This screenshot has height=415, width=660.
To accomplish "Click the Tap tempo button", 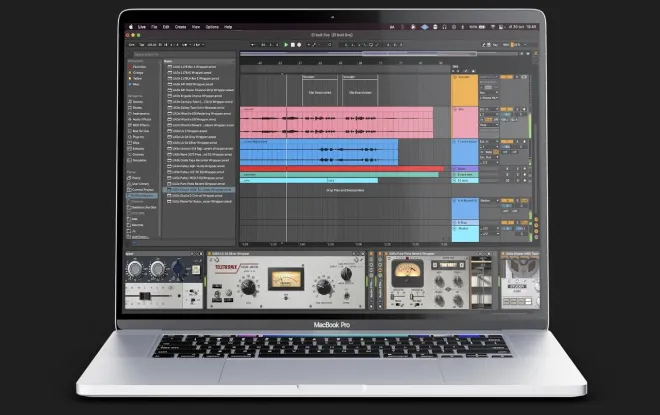I will (x=141, y=45).
